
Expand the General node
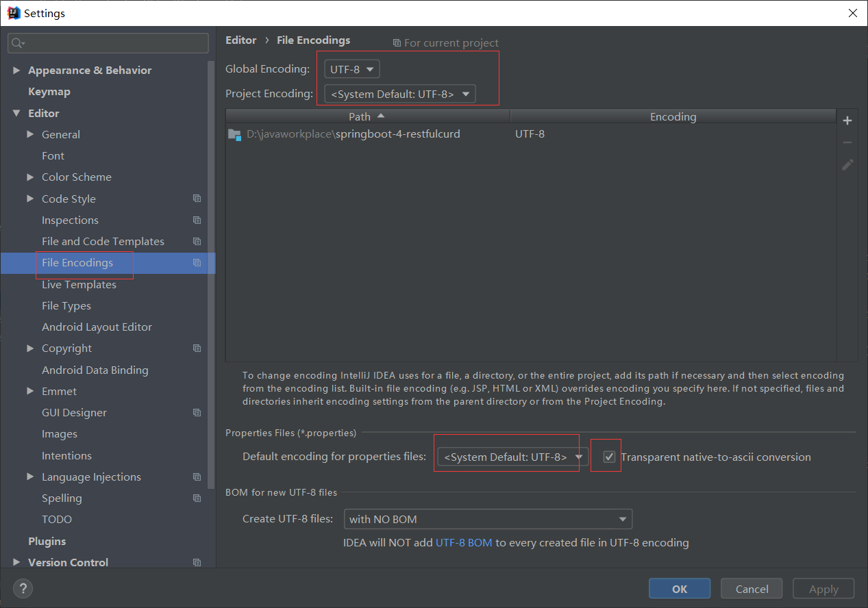(30, 134)
